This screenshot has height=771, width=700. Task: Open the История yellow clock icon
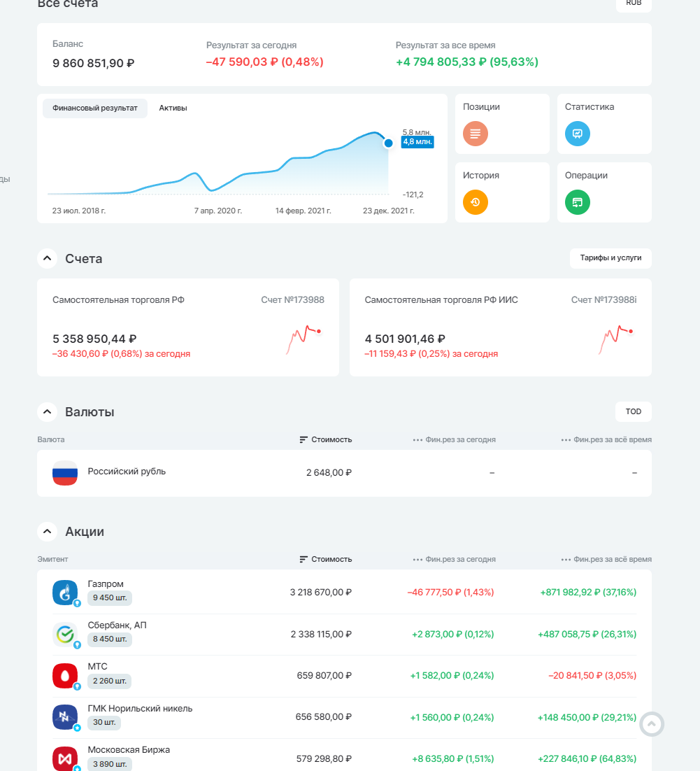pyautogui.click(x=475, y=202)
